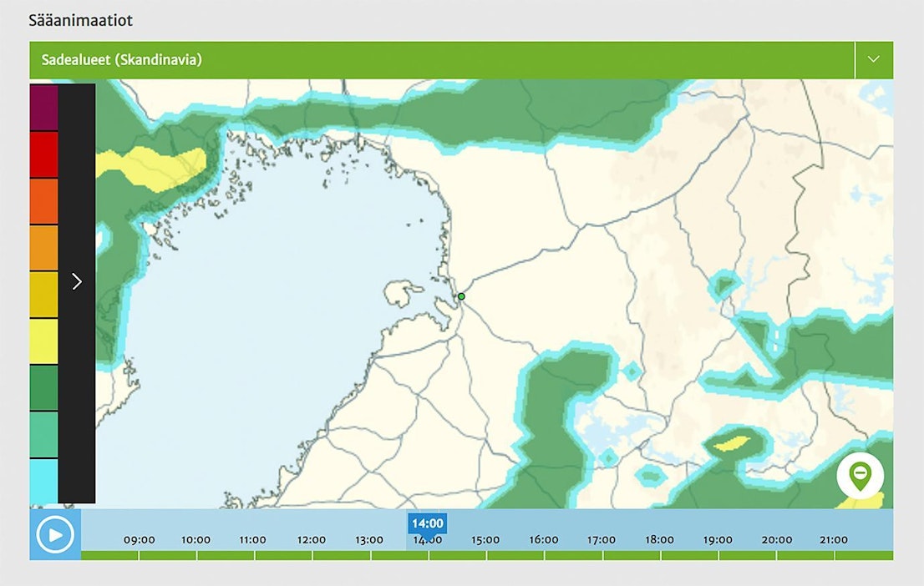924x586 pixels.
Task: Select the yellow legend color swatch
Action: (x=43, y=341)
